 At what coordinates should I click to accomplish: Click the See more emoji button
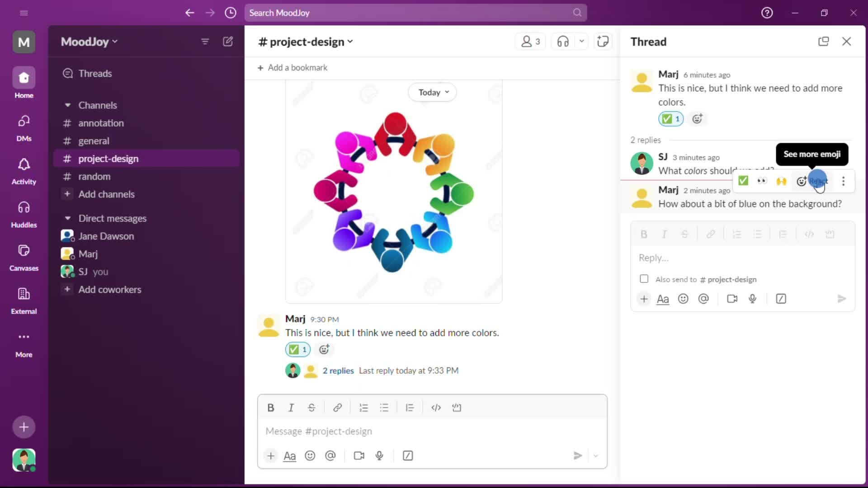[x=802, y=181]
